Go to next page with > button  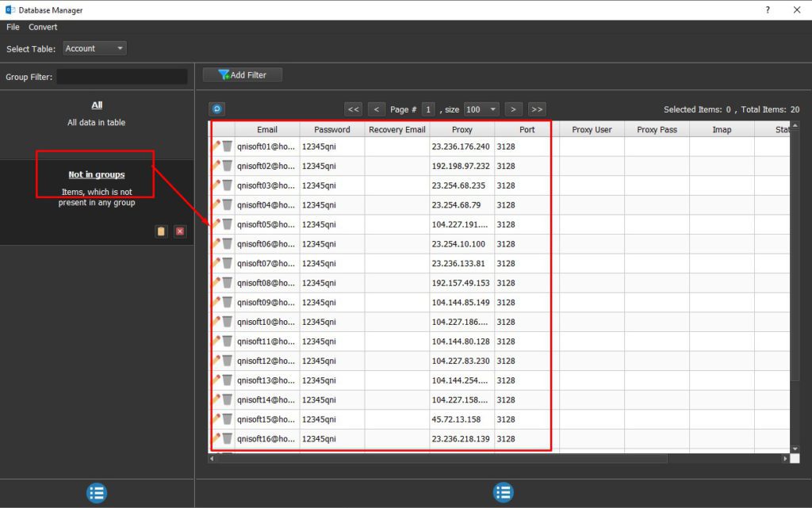tap(513, 109)
